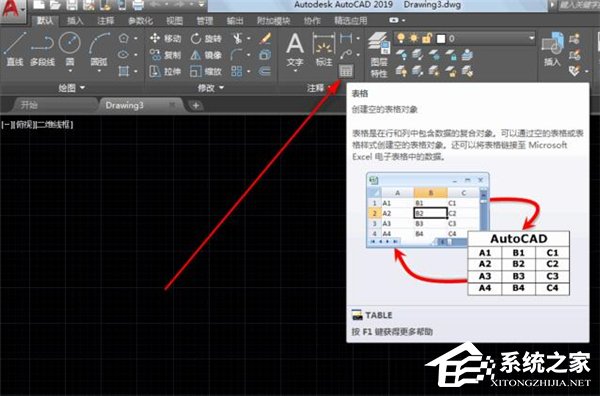
Task: Open the Array tool dropdown arrow
Action: [249, 71]
